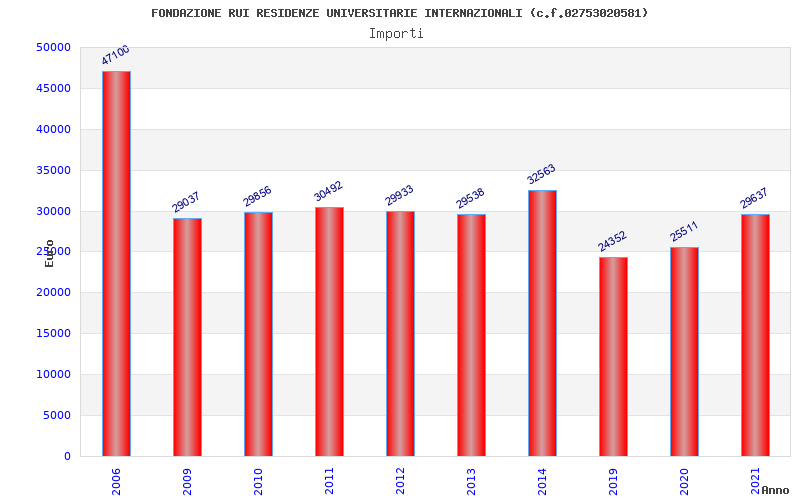Screen dimensions: 800x500
Task: Click the x-axis year label 2009
Action: click(187, 482)
